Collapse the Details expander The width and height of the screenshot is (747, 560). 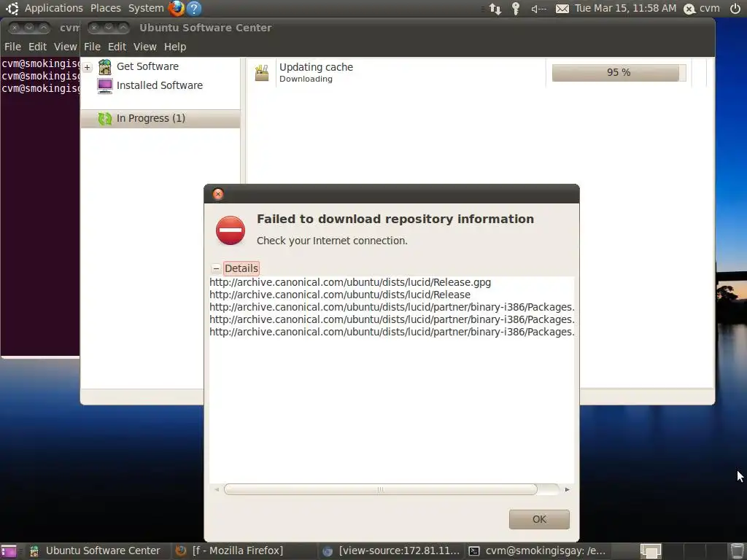tap(216, 268)
